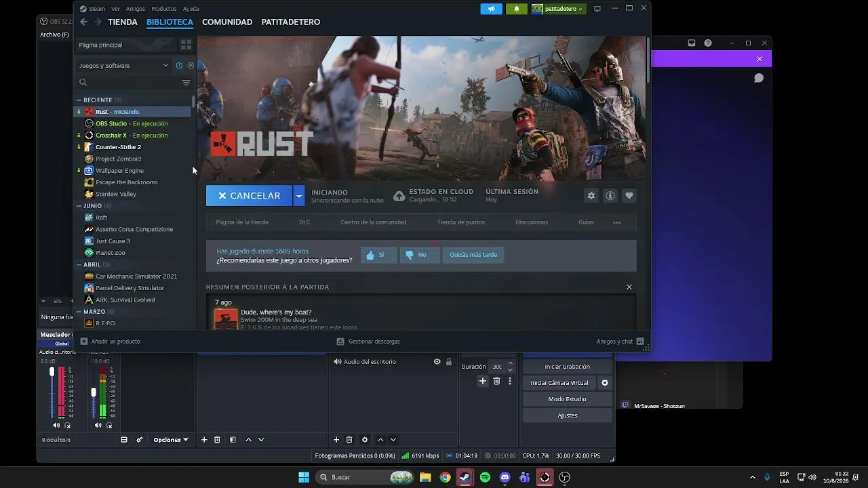Choose Sí to recommend Rust

pos(378,255)
